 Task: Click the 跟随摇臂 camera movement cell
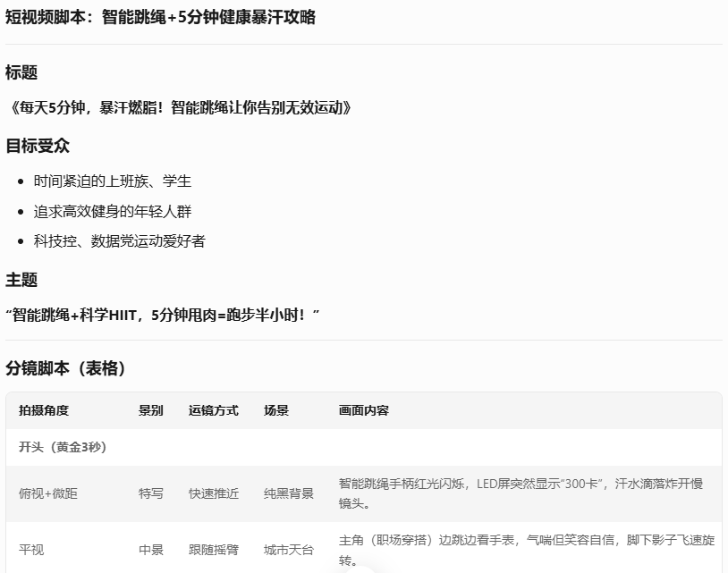pyautogui.click(x=214, y=548)
